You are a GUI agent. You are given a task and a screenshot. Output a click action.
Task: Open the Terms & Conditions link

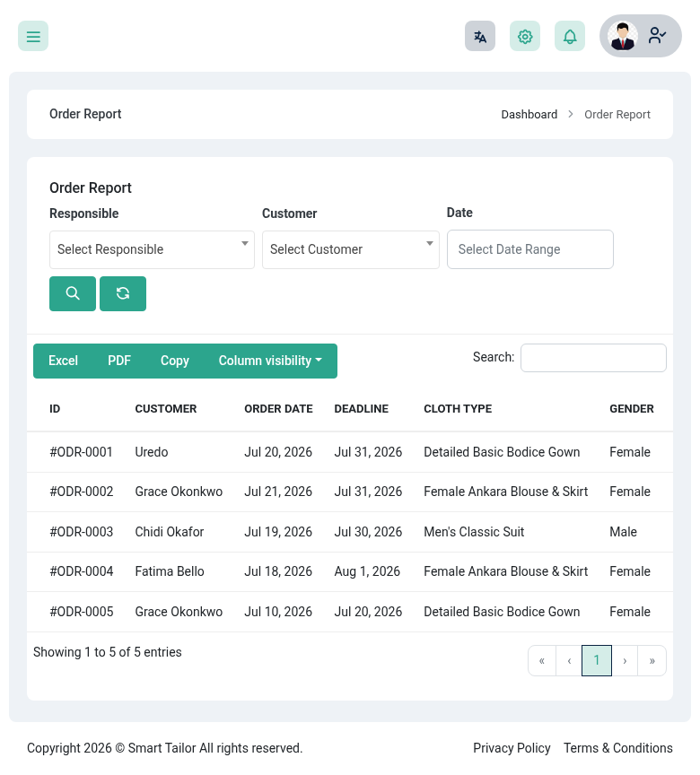[x=618, y=748]
